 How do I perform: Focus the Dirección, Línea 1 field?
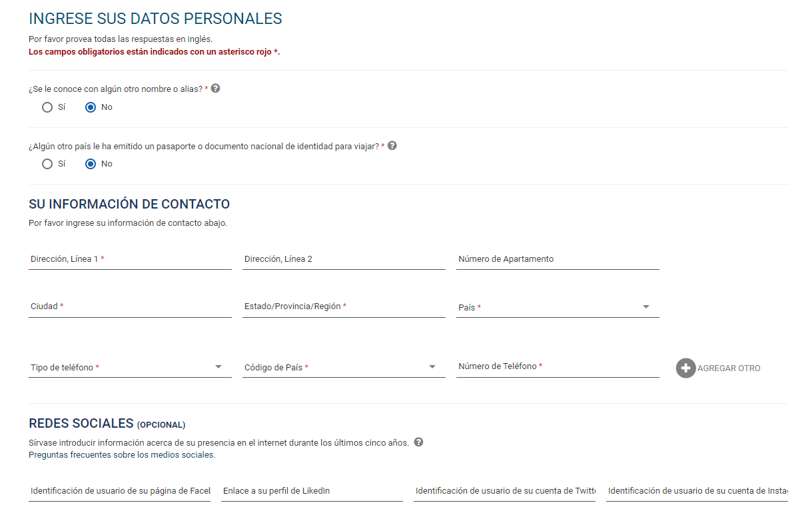tap(130, 259)
